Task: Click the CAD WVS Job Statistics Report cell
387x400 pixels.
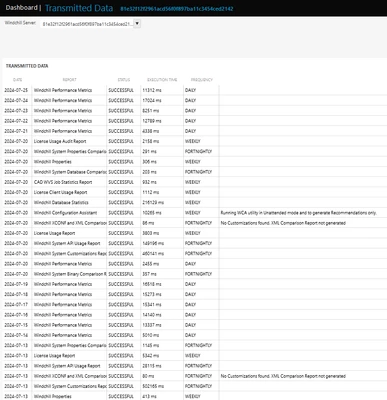Action: point(63,182)
